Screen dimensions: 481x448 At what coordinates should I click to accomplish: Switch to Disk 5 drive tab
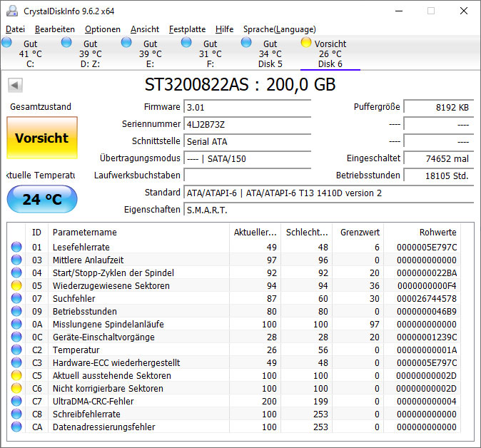(270, 54)
